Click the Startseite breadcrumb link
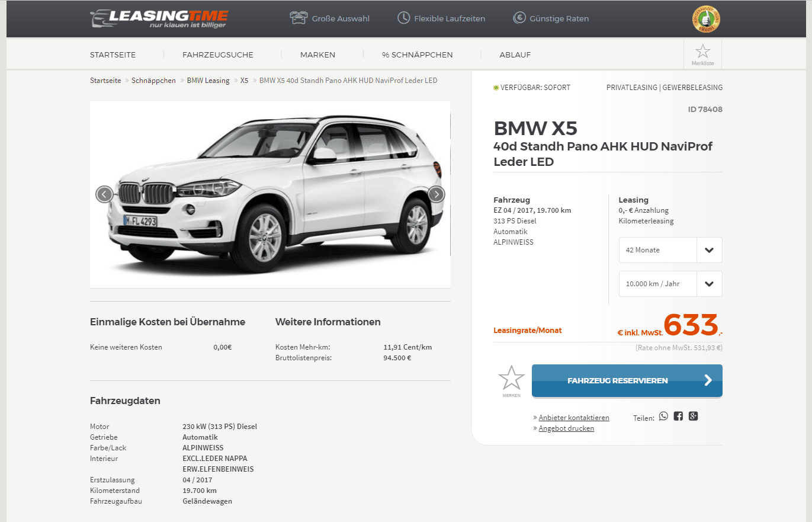Viewport: 812px width, 522px height. 105,81
